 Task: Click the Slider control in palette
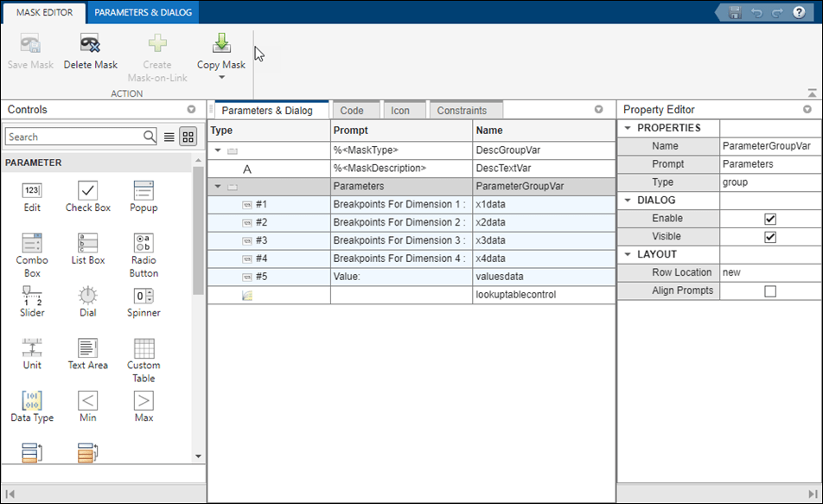32,296
